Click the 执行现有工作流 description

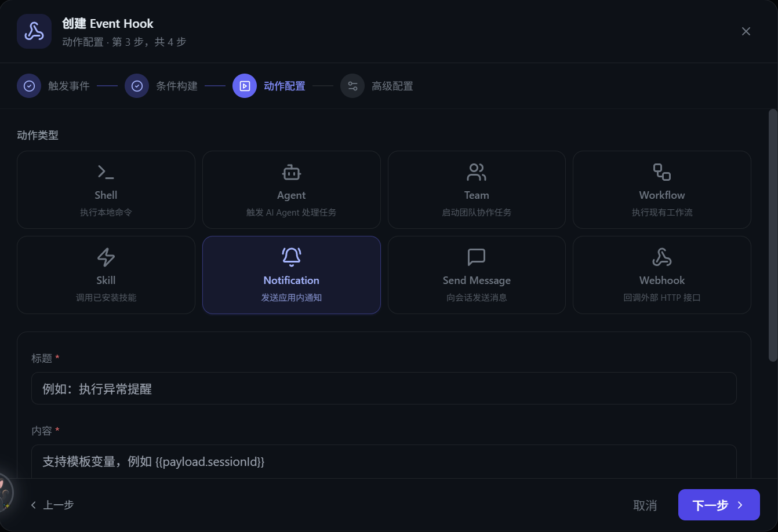662,213
